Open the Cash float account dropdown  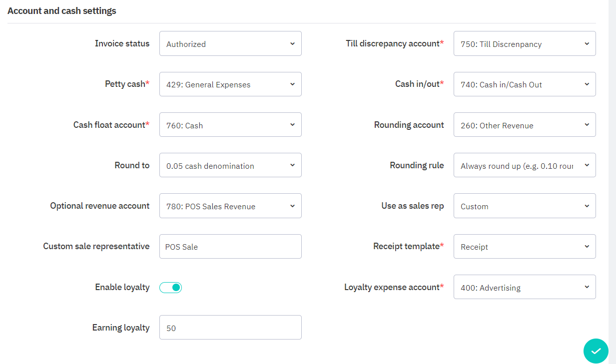230,125
